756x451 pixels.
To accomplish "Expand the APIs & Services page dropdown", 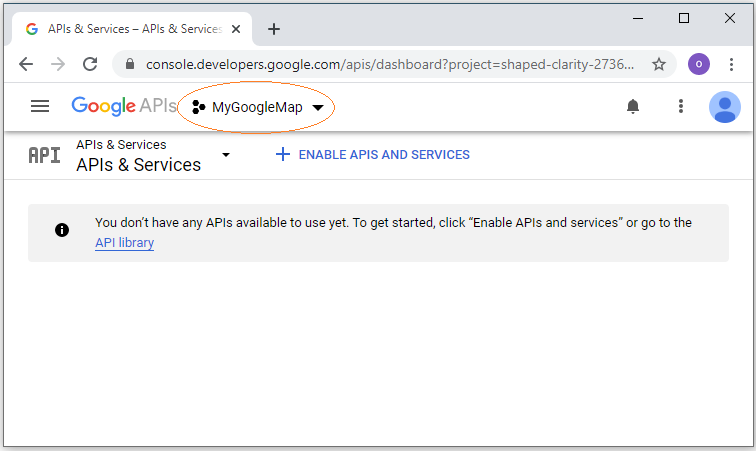I will point(226,155).
